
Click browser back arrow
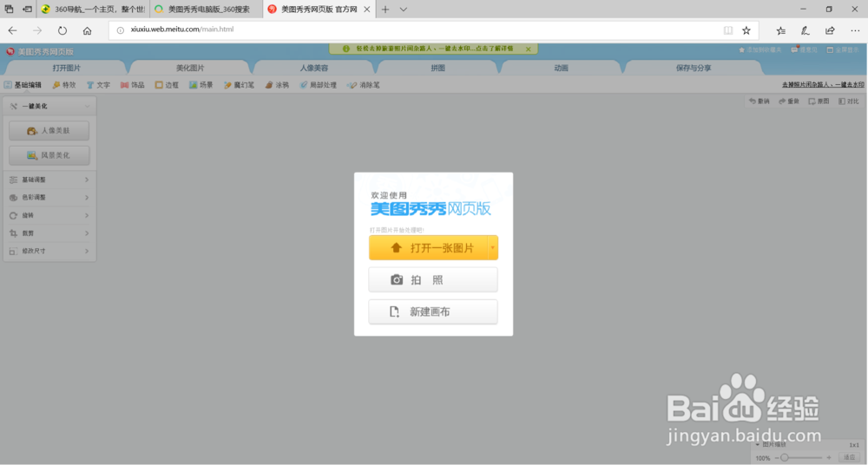(13, 30)
